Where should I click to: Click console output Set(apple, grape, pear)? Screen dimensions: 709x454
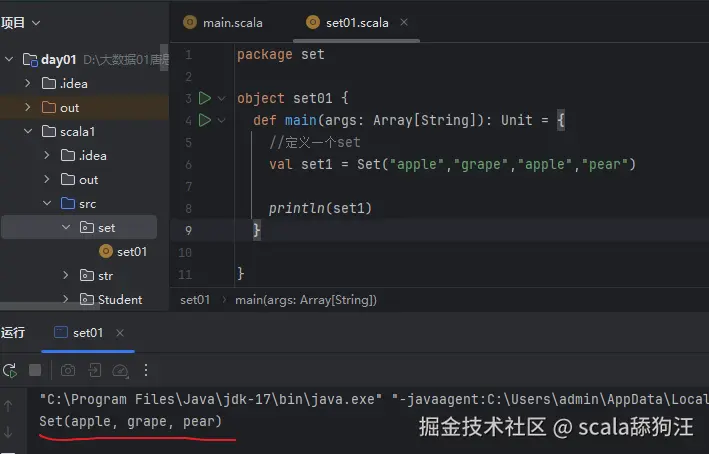click(x=131, y=421)
